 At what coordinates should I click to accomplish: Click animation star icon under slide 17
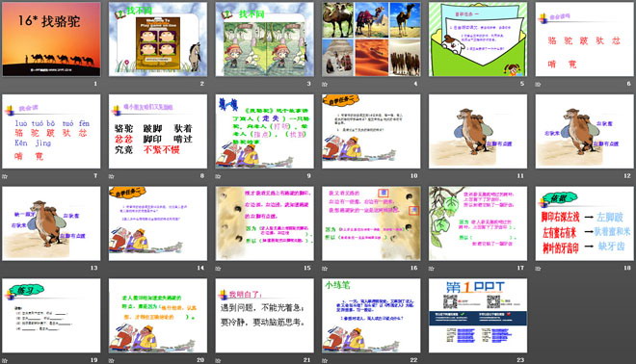click(431, 269)
